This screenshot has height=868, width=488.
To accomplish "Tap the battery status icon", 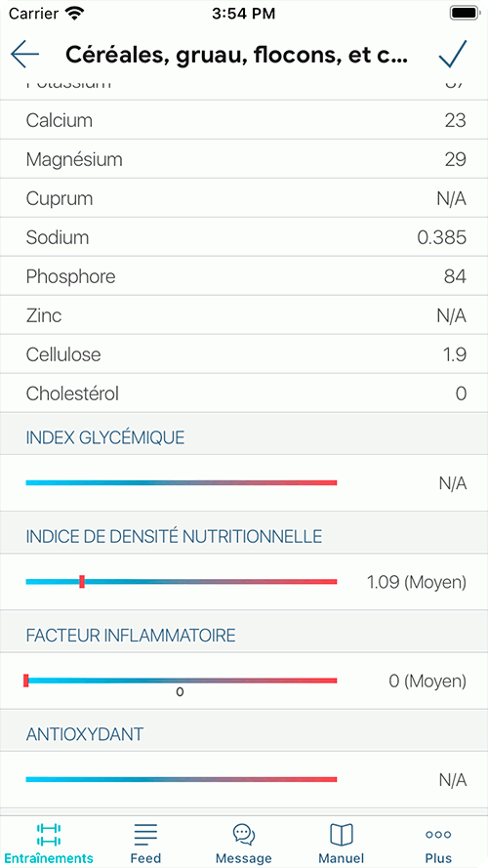I will point(465,13).
